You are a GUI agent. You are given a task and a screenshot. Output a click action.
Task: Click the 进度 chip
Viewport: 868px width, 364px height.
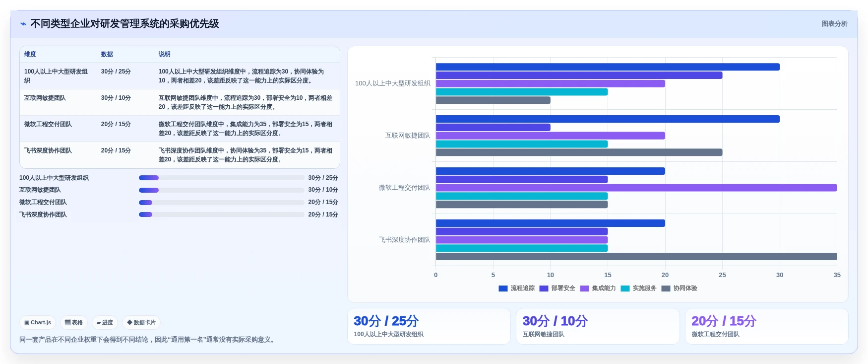click(105, 322)
